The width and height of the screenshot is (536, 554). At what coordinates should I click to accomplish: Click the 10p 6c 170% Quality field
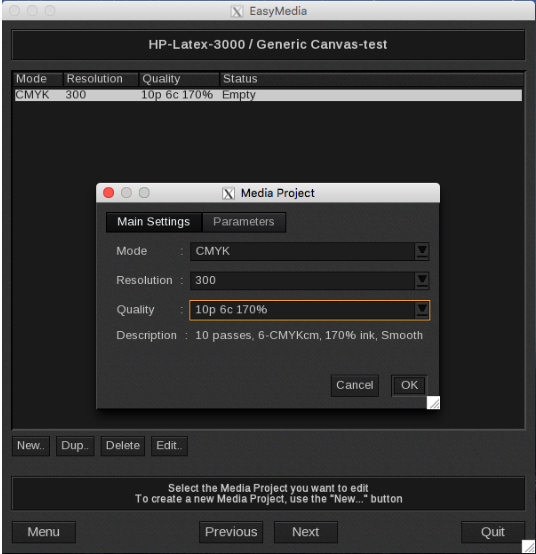(x=310, y=310)
